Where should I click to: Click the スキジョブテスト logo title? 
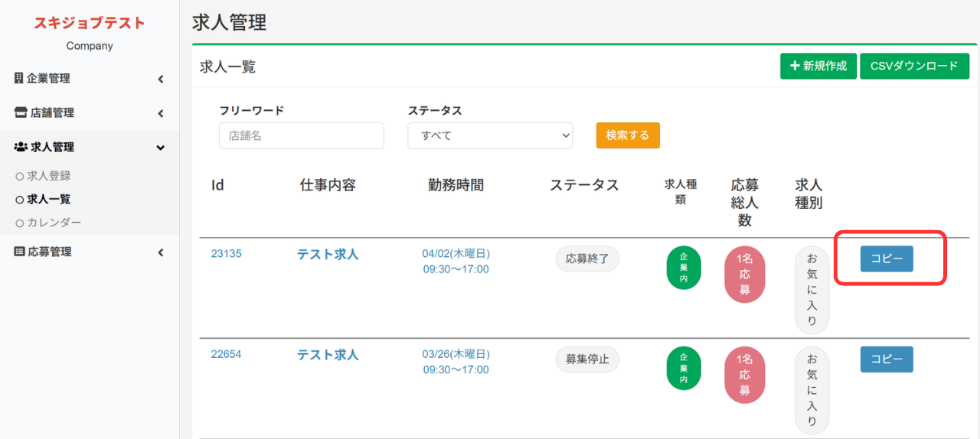[x=89, y=23]
